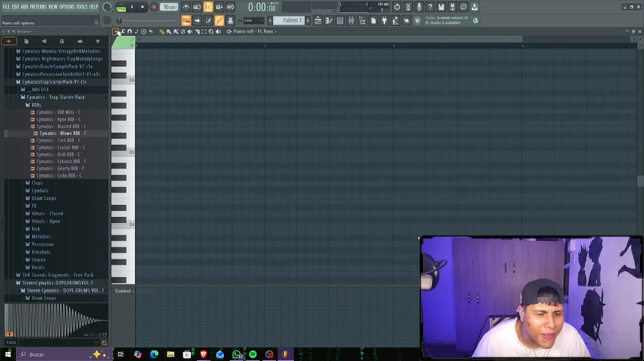Open the Channel rack view button
This screenshot has width=644, height=361.
pos(340,21)
